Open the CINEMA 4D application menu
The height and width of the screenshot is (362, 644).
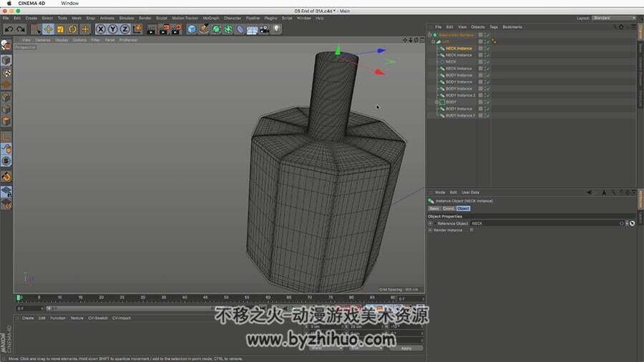(31, 4)
